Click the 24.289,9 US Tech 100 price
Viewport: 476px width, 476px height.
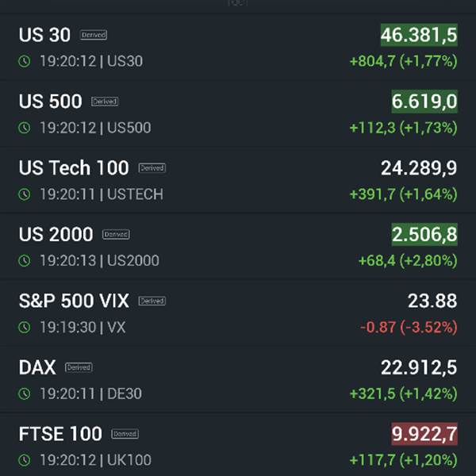419,168
